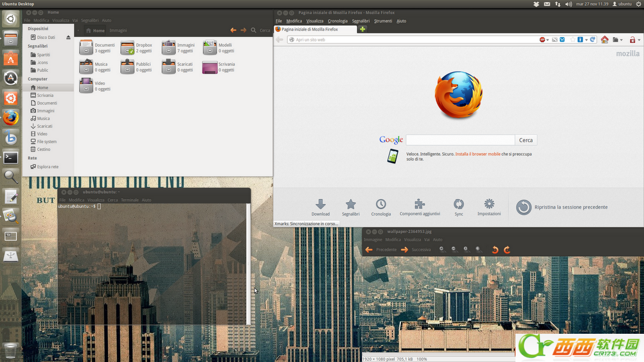
Task: Go forward in the file manager toolbar
Action: [x=244, y=30]
